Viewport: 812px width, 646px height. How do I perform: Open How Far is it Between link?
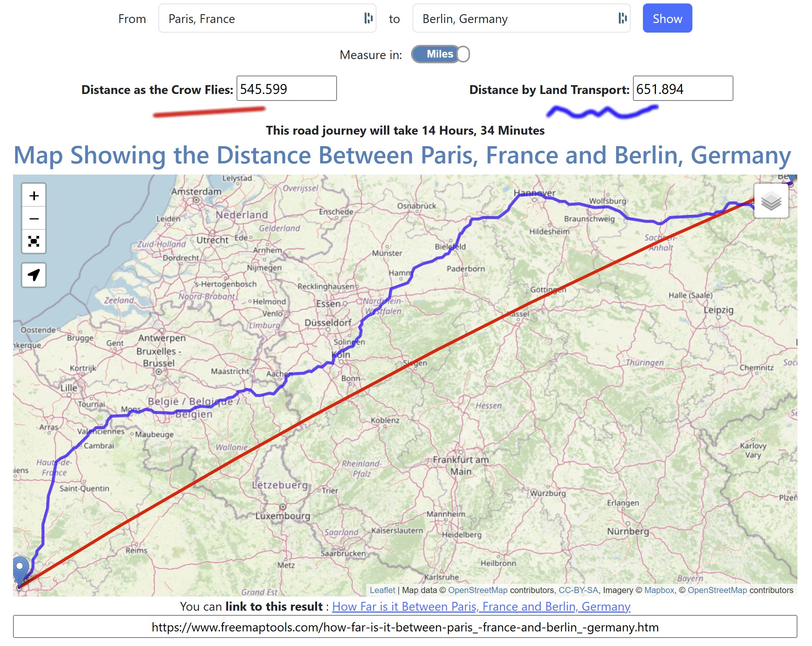pyautogui.click(x=481, y=606)
